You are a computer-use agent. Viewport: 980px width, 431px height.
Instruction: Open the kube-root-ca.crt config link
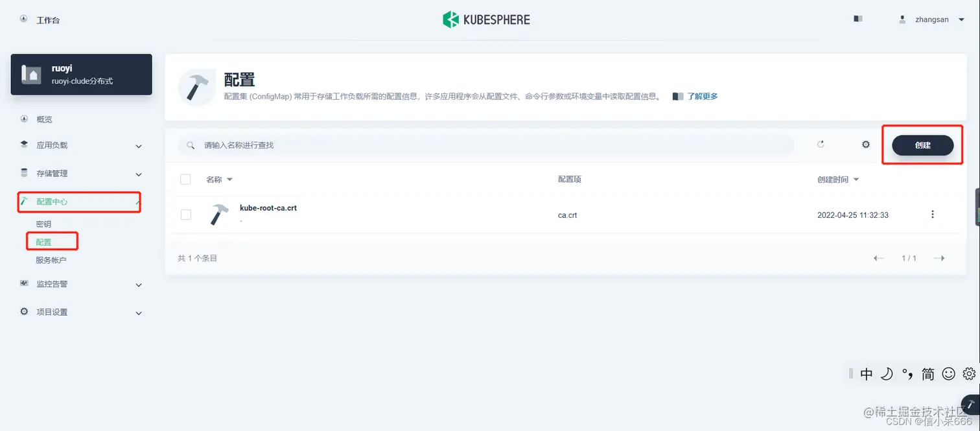coord(268,208)
